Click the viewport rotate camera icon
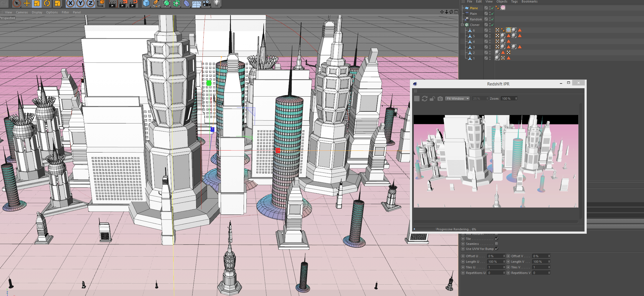 tap(451, 12)
